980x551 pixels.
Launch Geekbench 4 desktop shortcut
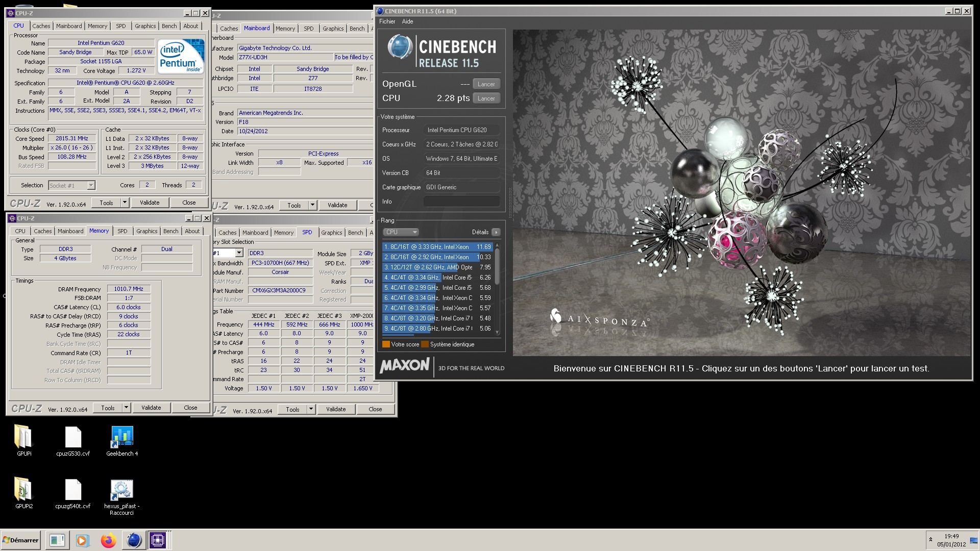pos(122,438)
